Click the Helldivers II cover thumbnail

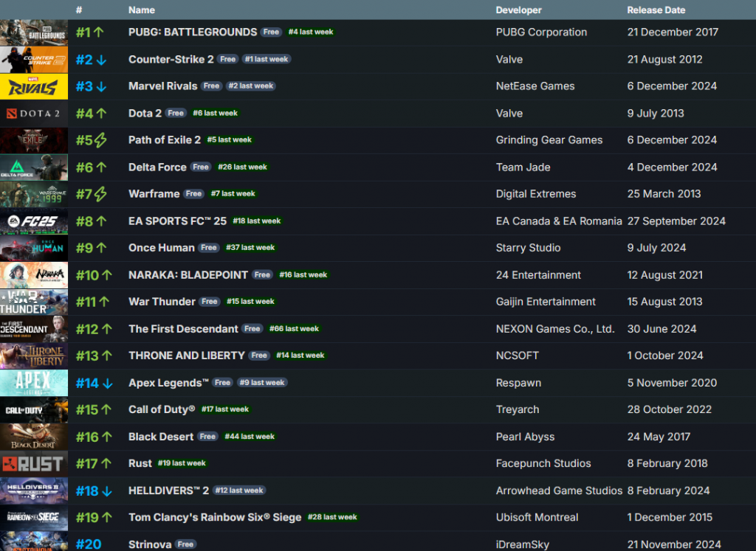click(34, 491)
